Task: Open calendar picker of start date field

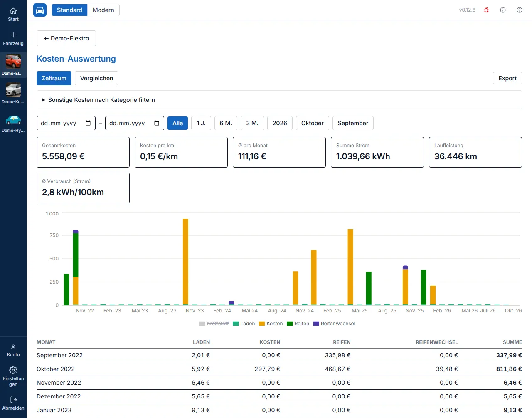Action: (88, 123)
